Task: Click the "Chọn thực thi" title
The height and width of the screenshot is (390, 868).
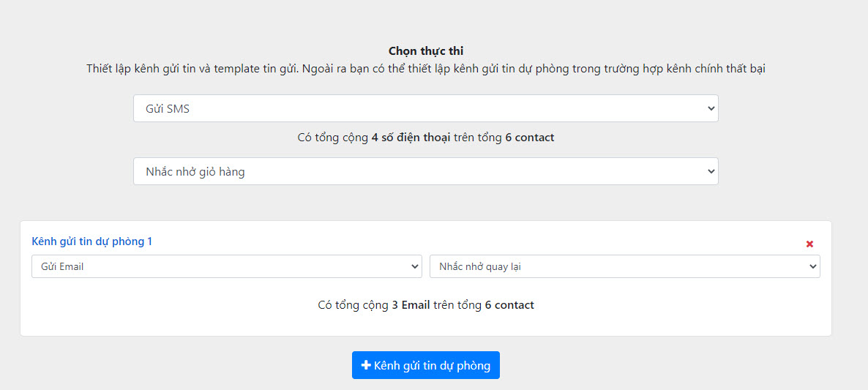Action: 425,51
